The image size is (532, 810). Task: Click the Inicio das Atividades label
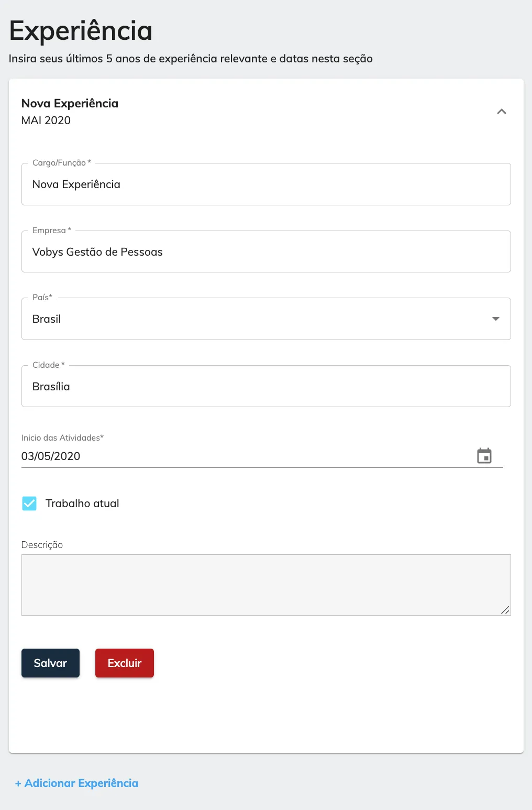pyautogui.click(x=62, y=438)
